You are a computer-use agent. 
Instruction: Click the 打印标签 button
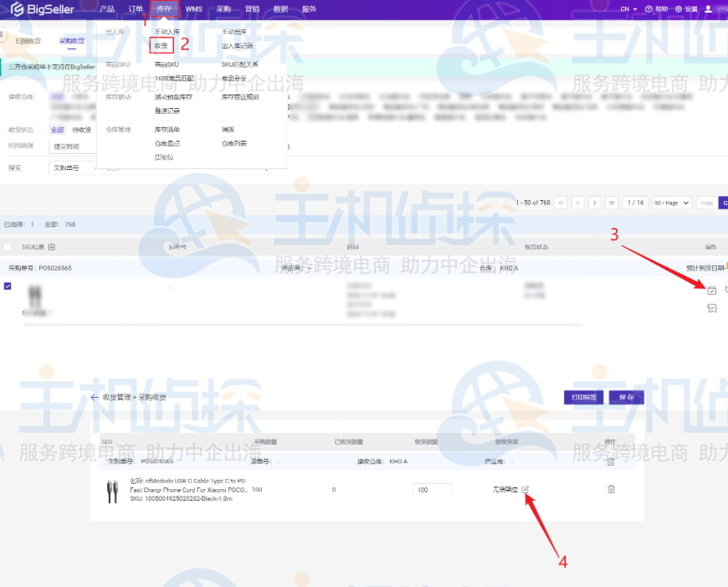(583, 398)
